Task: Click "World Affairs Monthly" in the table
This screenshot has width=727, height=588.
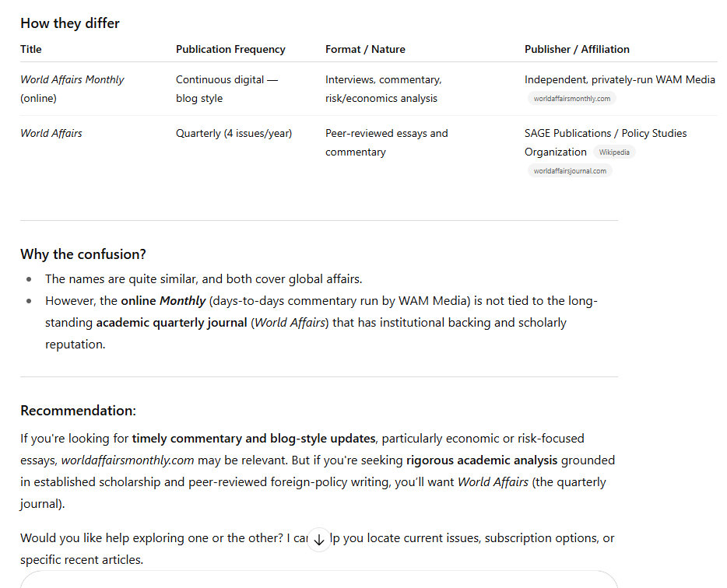Action: pyautogui.click(x=72, y=79)
